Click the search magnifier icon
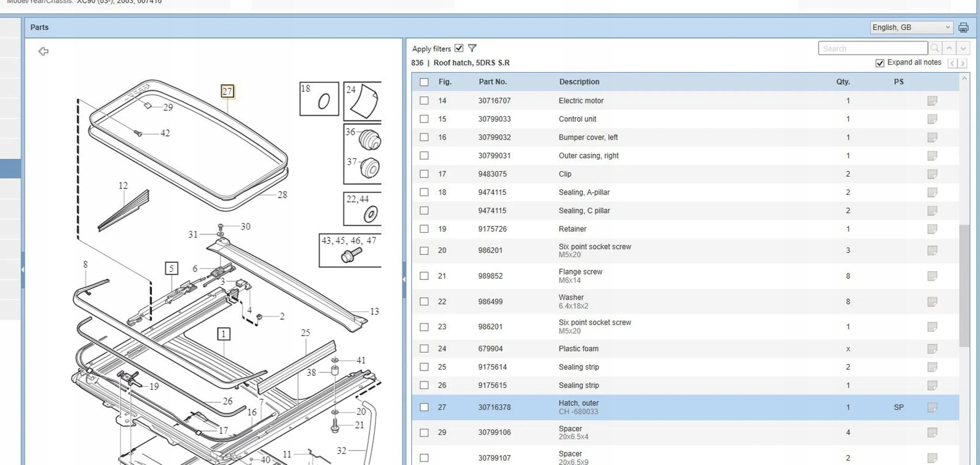Image resolution: width=980 pixels, height=465 pixels. [x=935, y=48]
